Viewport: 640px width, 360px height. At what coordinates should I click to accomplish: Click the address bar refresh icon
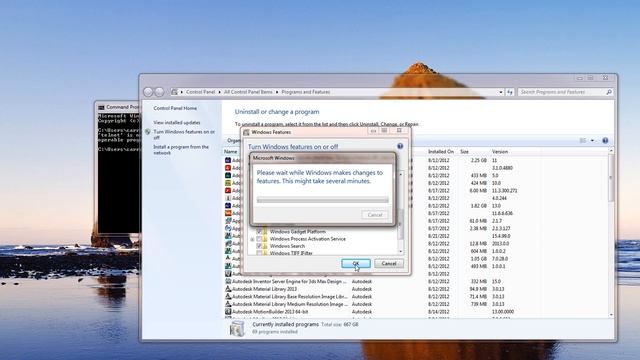(510, 92)
